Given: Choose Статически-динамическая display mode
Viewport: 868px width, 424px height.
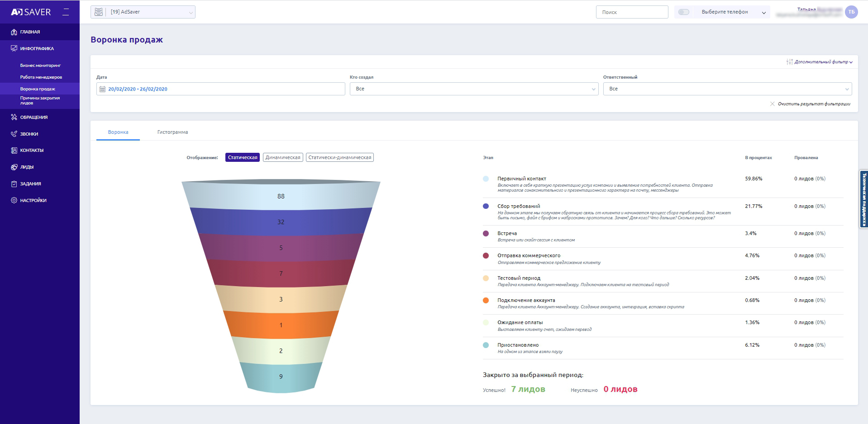Looking at the screenshot, I should [339, 157].
